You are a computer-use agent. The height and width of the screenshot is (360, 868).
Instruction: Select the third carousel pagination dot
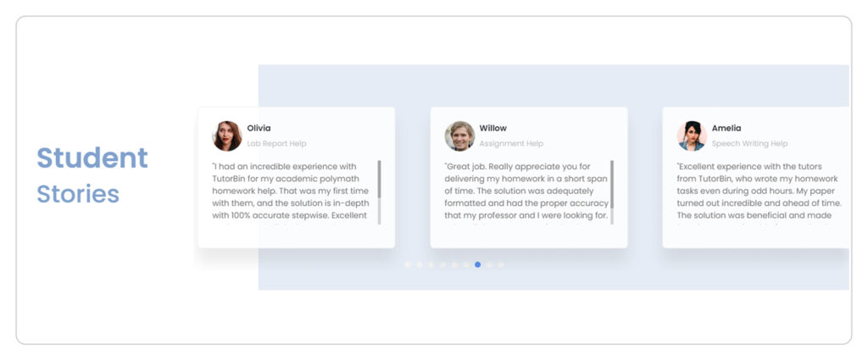(431, 265)
